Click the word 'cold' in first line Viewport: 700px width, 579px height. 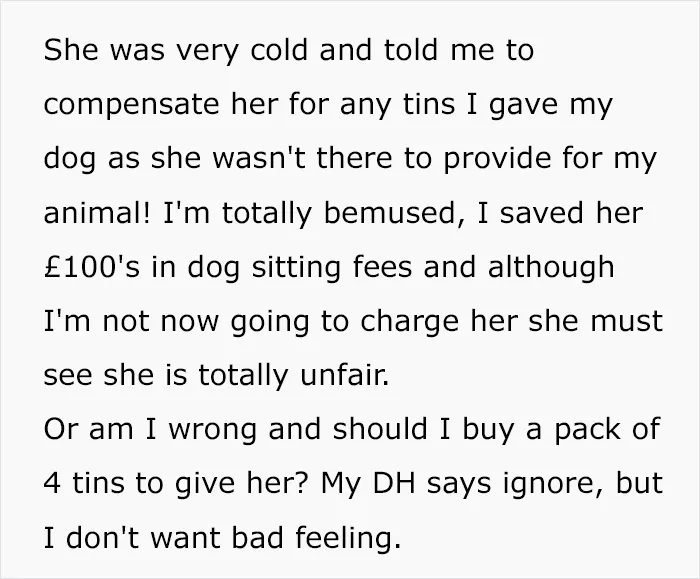(x=279, y=50)
